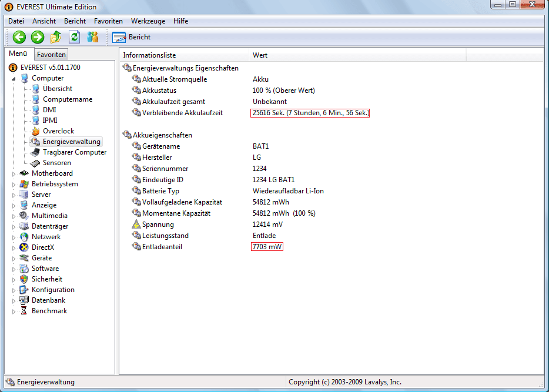Click the Wert column header
The width and height of the screenshot is (549, 392).
(357, 55)
